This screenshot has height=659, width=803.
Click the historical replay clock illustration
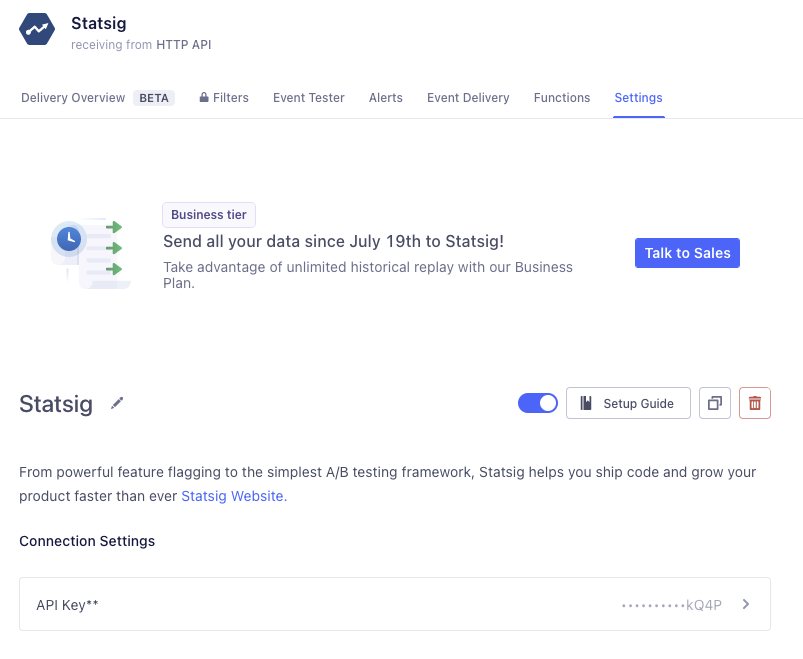point(90,253)
